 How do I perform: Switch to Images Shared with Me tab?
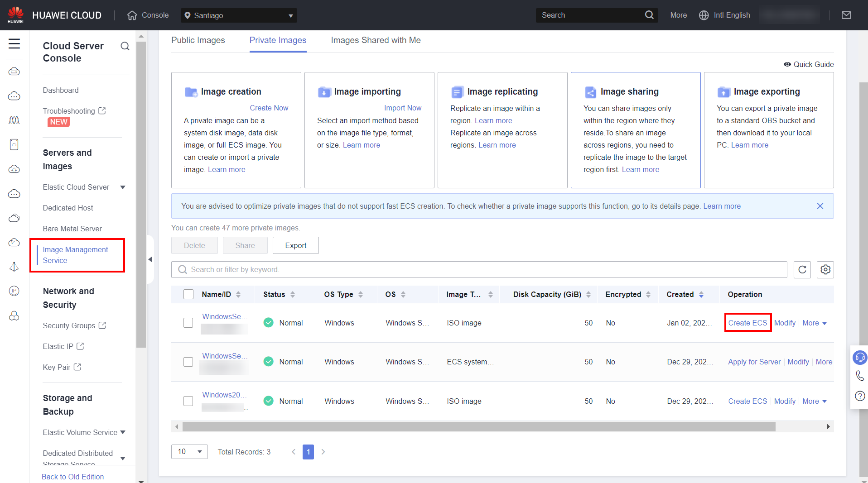376,40
